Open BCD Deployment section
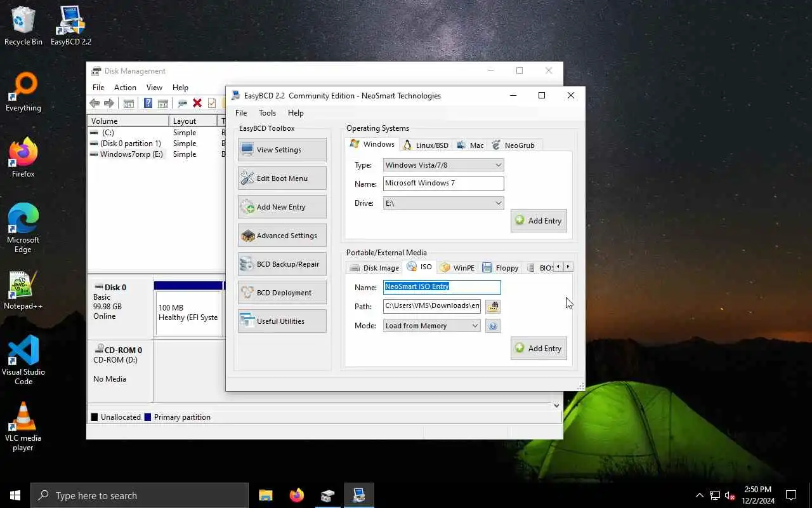This screenshot has width=812, height=508. click(282, 293)
